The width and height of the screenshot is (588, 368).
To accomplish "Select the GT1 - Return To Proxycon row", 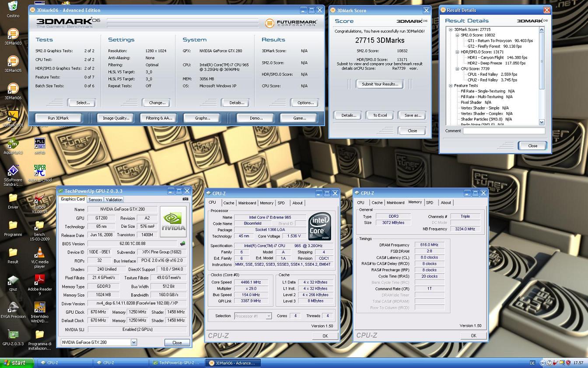I will (500, 41).
